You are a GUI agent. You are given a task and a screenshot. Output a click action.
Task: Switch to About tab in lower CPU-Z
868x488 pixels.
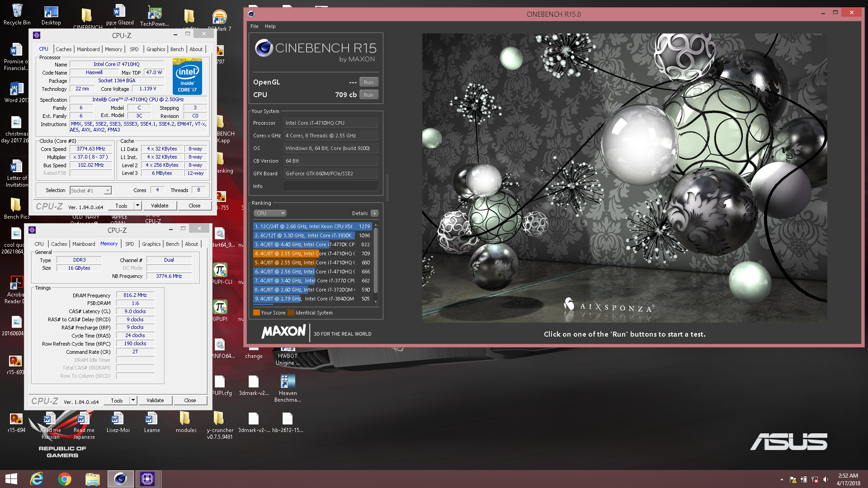(192, 244)
